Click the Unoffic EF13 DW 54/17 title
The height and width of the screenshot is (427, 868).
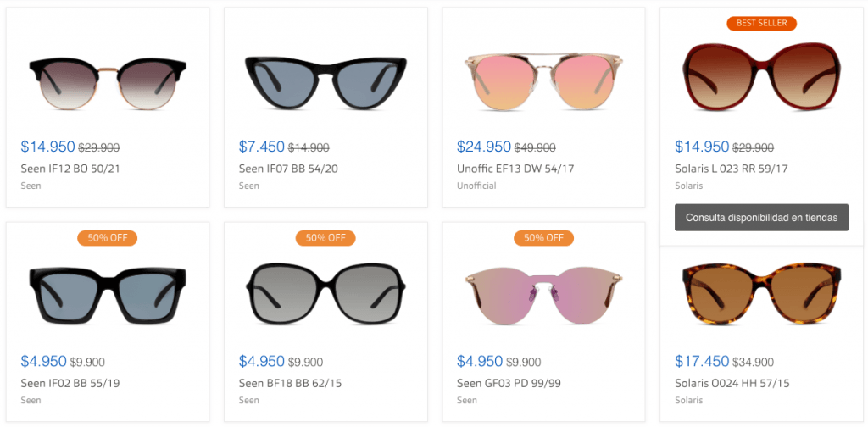tap(515, 169)
